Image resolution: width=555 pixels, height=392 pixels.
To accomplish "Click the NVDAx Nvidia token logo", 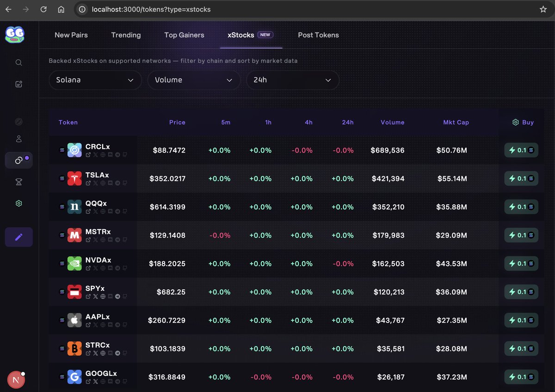I will click(x=74, y=263).
